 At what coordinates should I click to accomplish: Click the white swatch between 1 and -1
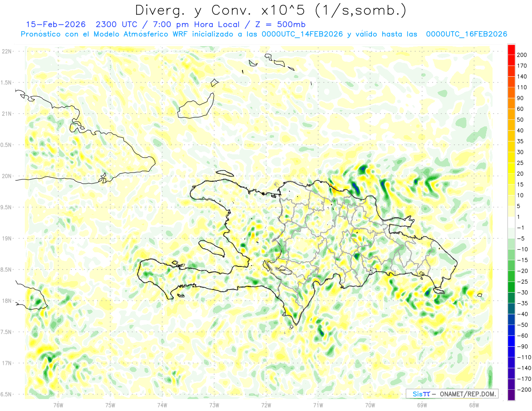coord(511,223)
